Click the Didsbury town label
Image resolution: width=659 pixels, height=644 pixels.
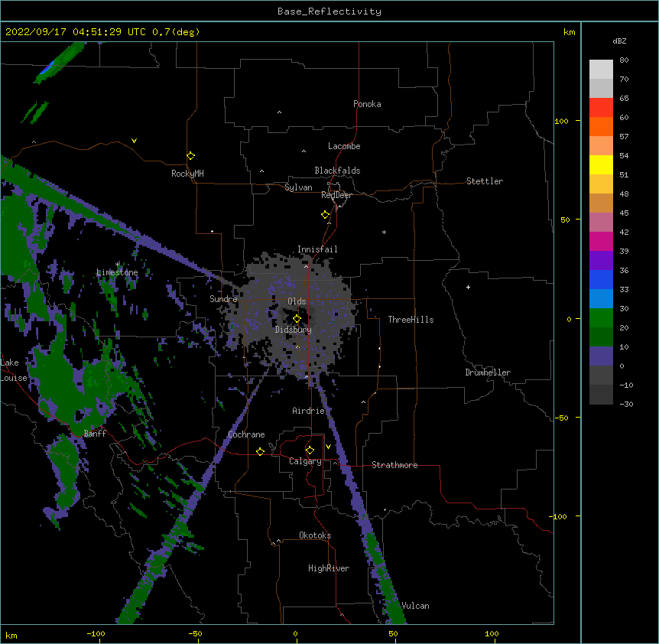pos(294,330)
